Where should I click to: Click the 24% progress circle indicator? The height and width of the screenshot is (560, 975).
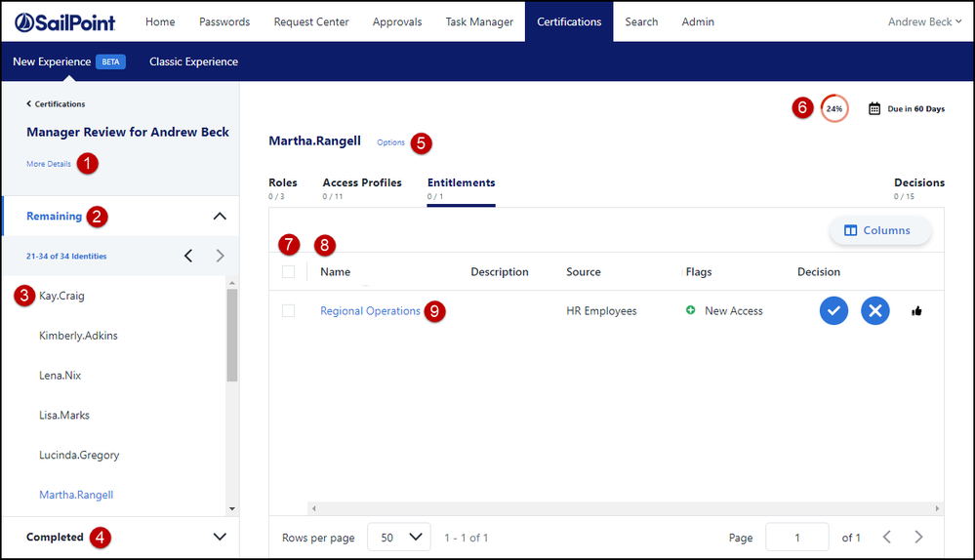coord(834,108)
